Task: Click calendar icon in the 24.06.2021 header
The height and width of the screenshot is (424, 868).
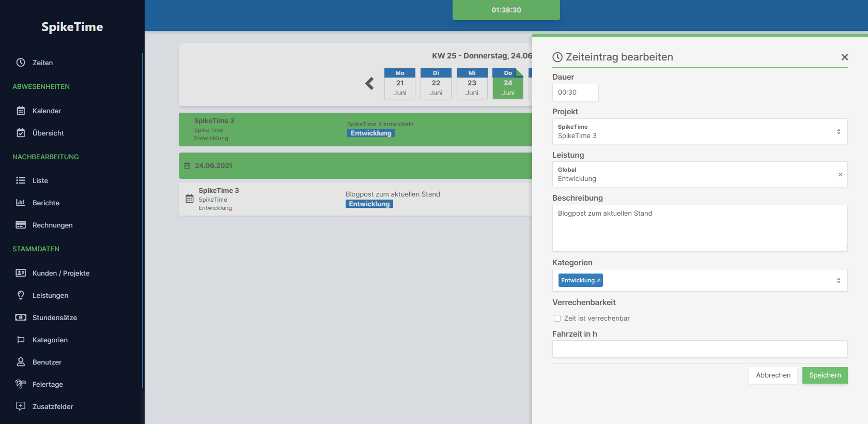Action: tap(187, 166)
